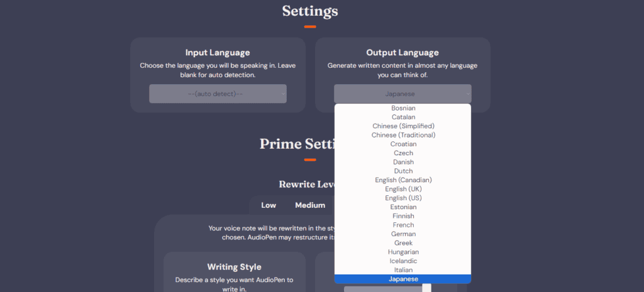Viewport: 644px width, 292px height.
Task: Select Hungarian from the language list
Action: tap(403, 252)
